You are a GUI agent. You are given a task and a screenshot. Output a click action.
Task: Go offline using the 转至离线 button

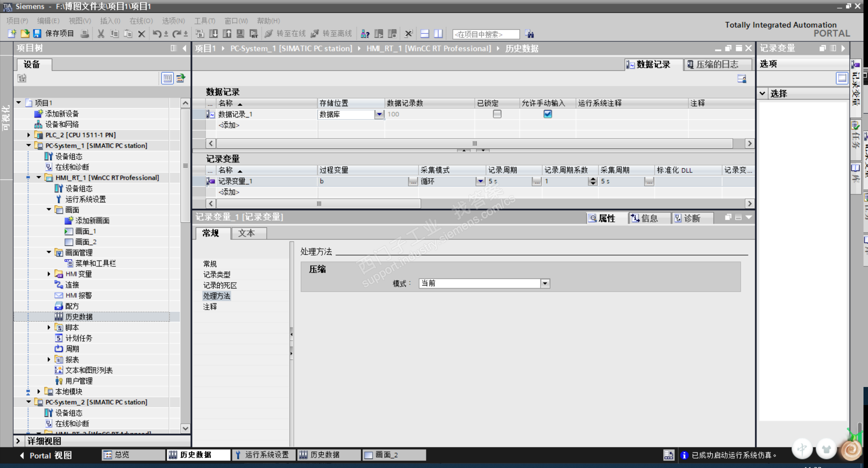(331, 34)
